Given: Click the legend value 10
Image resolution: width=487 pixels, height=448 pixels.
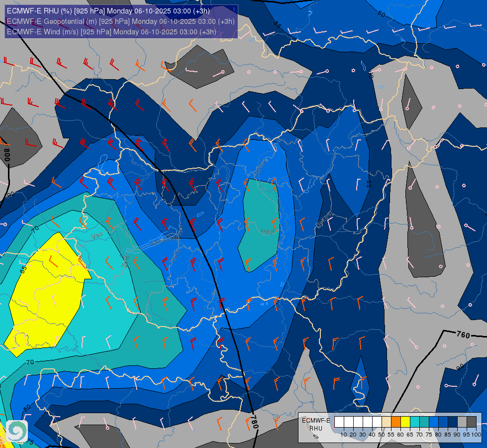Looking at the screenshot, I should tap(344, 435).
